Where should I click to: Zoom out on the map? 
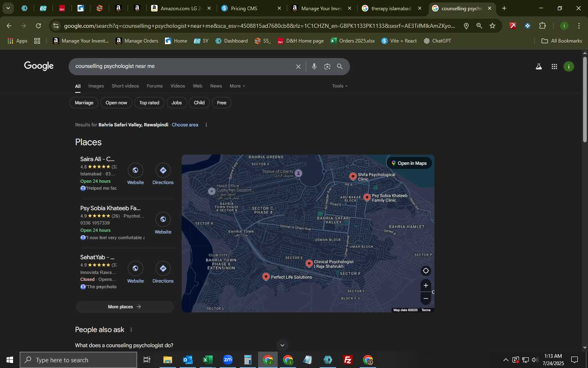(x=425, y=298)
